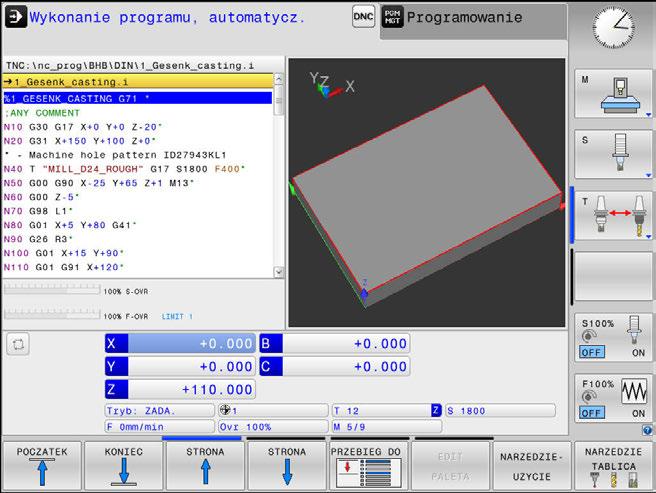Select block N20 G31 X+150
Viewport: 656px width, 493px height.
coord(137,141)
